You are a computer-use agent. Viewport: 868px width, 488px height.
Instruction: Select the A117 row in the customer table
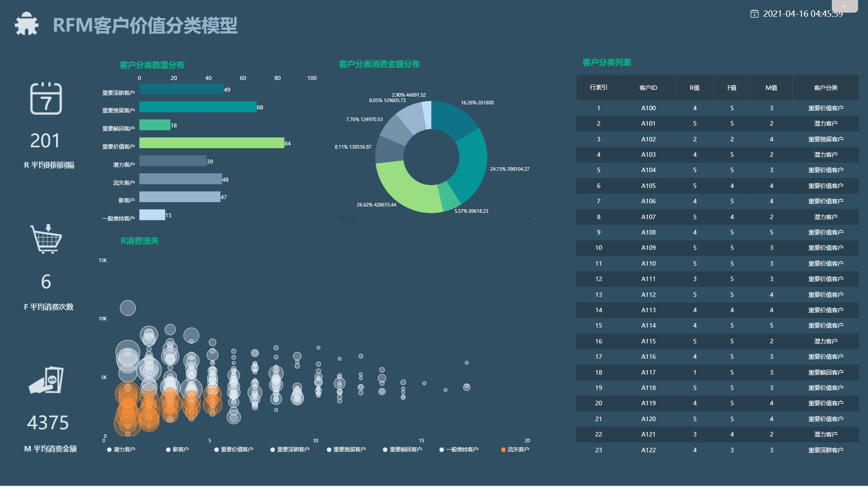(x=648, y=372)
